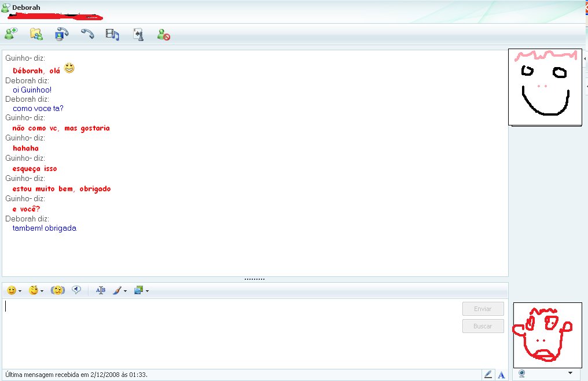Switch to handwriting mode pen icon in status bar
This screenshot has width=588, height=381.
[488, 374]
